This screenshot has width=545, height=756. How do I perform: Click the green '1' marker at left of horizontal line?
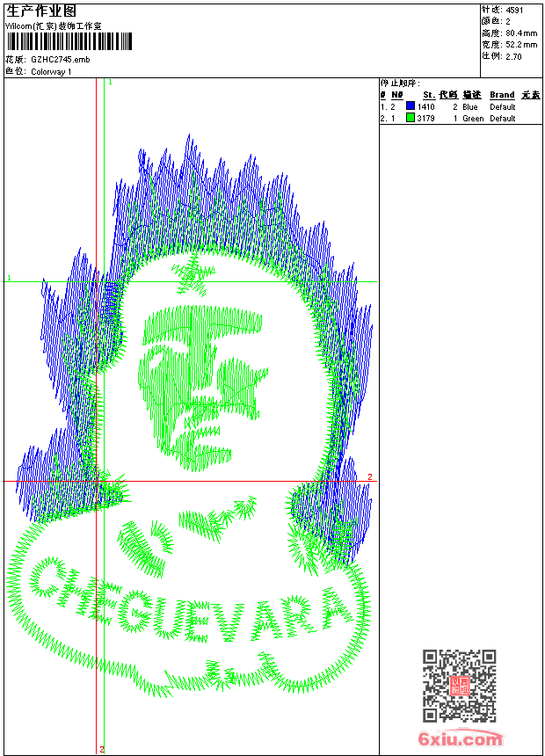9,278
